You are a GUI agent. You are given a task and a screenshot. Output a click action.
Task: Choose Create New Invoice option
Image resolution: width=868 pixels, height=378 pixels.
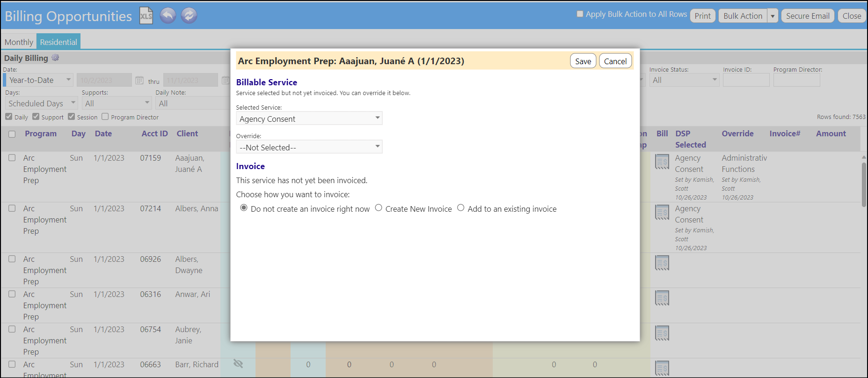point(379,208)
